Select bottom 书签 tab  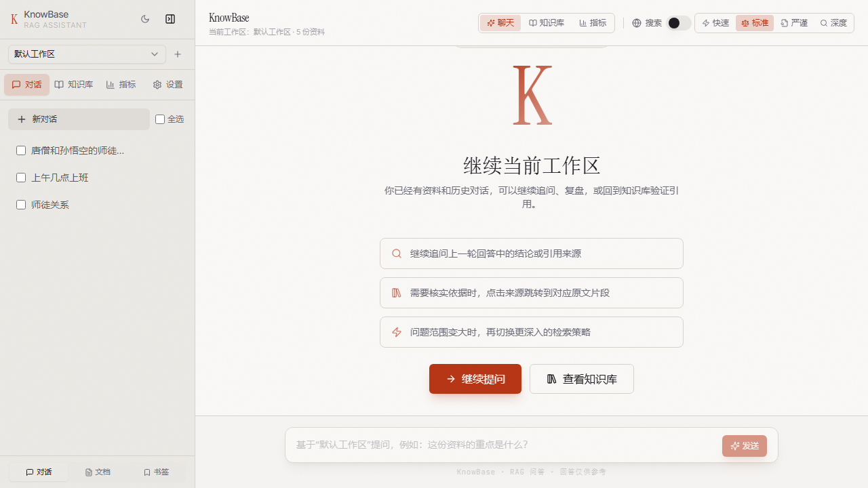pyautogui.click(x=157, y=472)
